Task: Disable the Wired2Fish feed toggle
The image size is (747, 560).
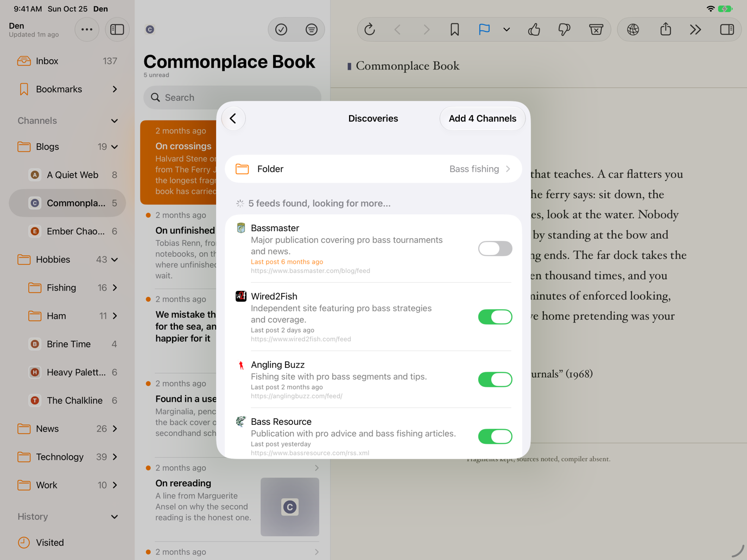Action: (x=495, y=317)
